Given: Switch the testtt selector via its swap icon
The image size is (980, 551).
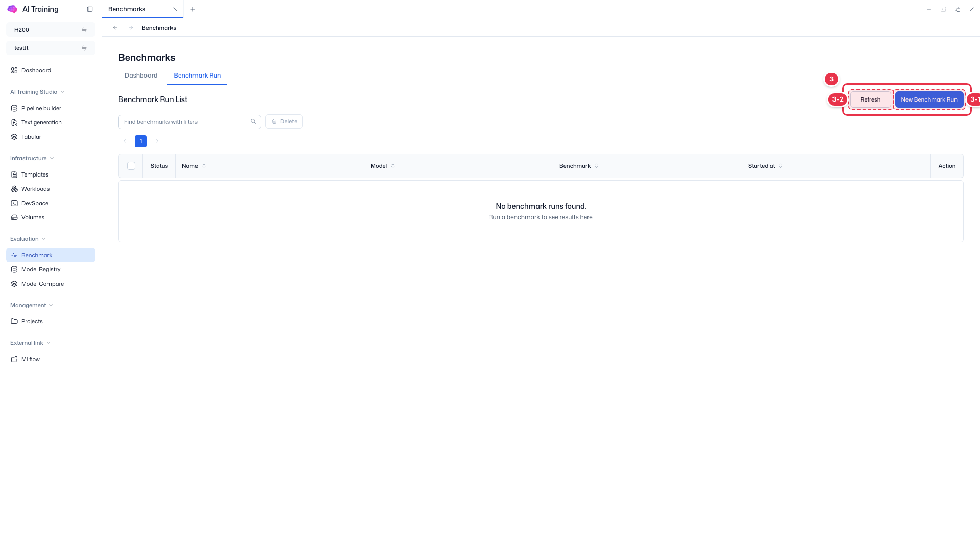Looking at the screenshot, I should click(x=84, y=48).
